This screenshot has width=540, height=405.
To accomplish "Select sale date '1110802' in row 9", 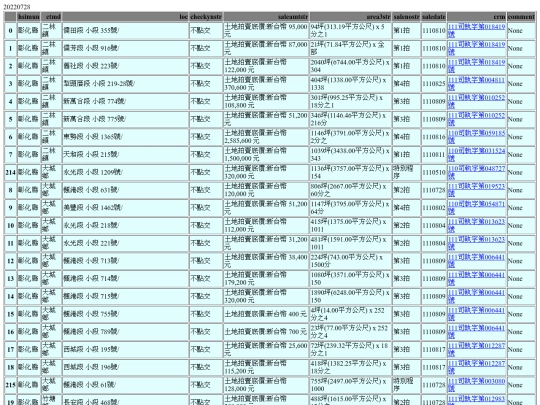I will 434,208.
